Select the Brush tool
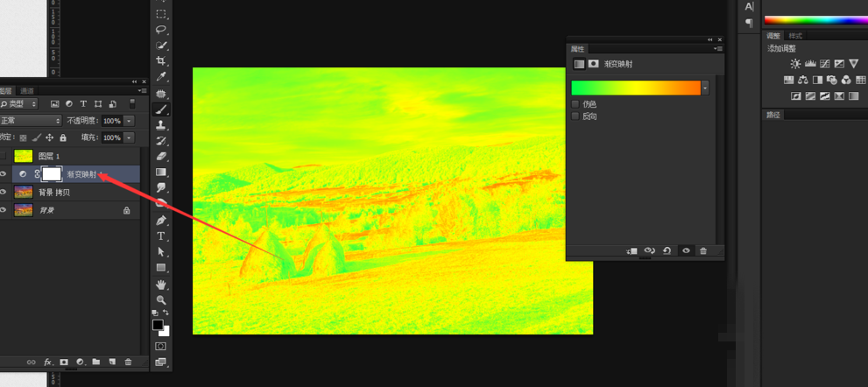Screen dimensions: 868x387 tap(161, 109)
